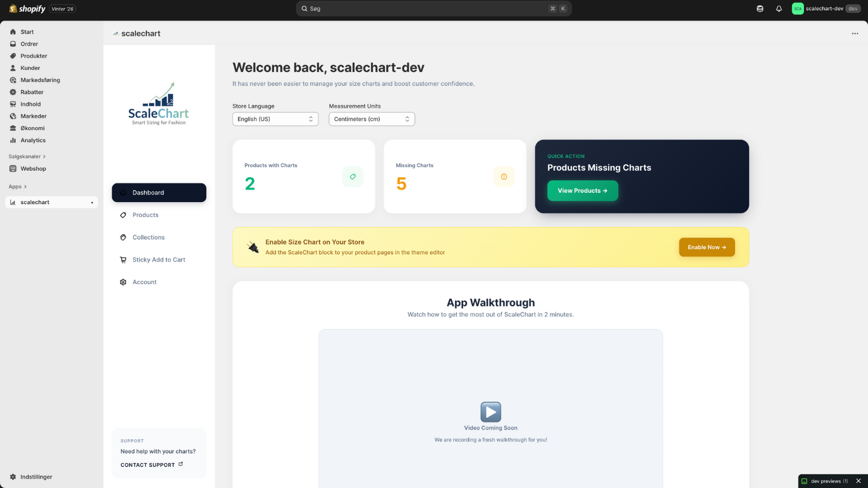Viewport: 868px width, 488px height.
Task: Click the Missing Charts count 5
Action: pyautogui.click(x=401, y=184)
